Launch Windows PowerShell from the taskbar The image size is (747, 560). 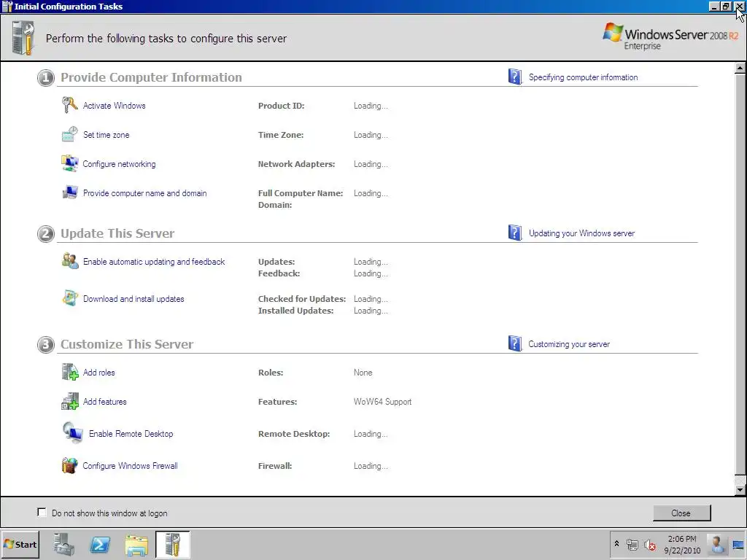click(100, 544)
